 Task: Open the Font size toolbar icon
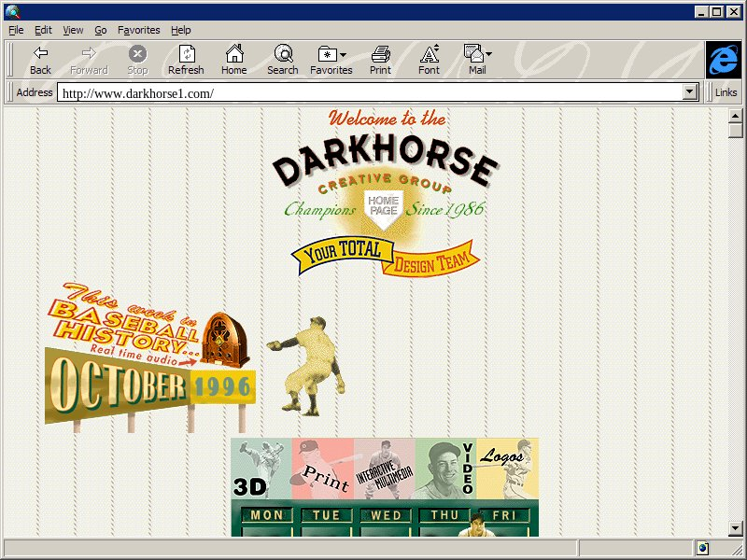click(x=429, y=54)
